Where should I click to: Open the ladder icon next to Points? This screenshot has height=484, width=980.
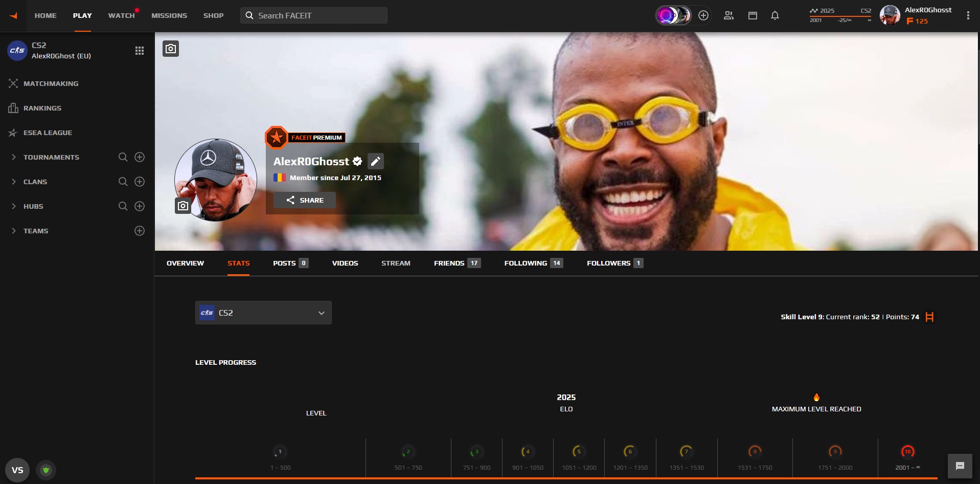point(929,317)
